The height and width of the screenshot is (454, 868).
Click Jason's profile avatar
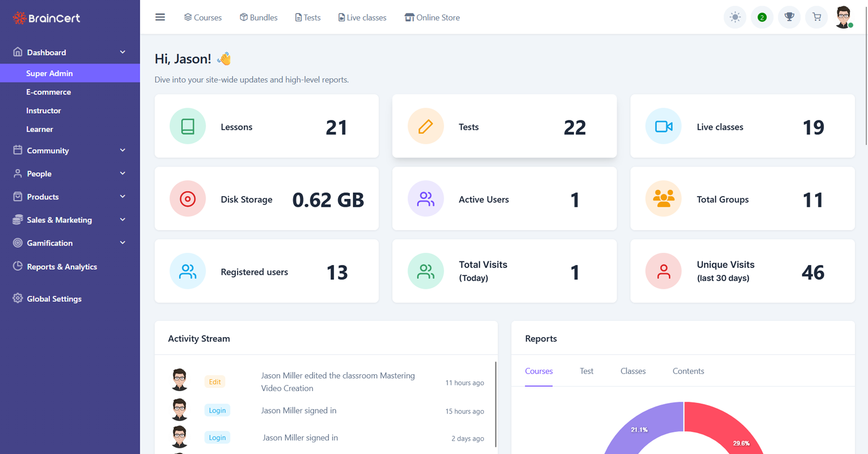pos(843,17)
